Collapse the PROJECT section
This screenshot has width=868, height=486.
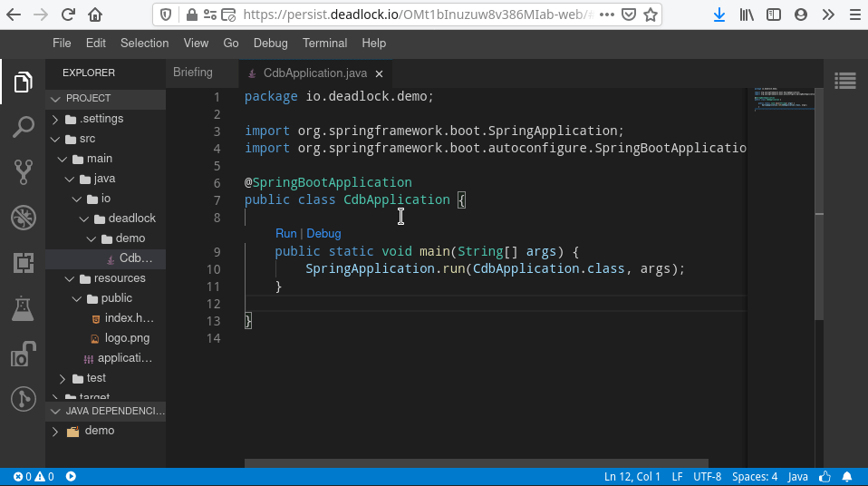(105, 98)
